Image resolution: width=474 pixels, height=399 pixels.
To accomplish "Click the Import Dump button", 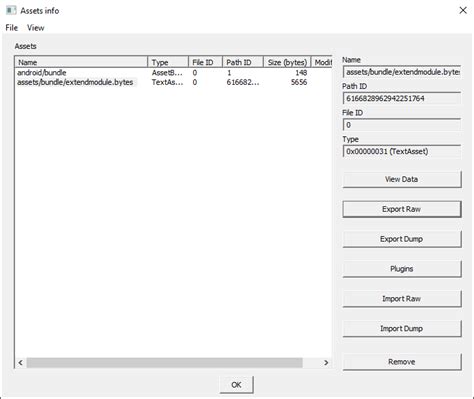I will (402, 329).
